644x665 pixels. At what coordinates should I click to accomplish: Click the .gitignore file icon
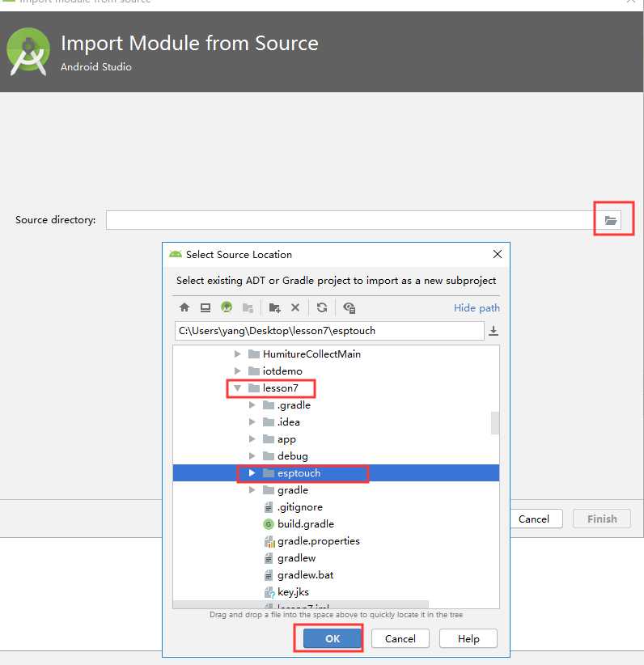coord(268,507)
